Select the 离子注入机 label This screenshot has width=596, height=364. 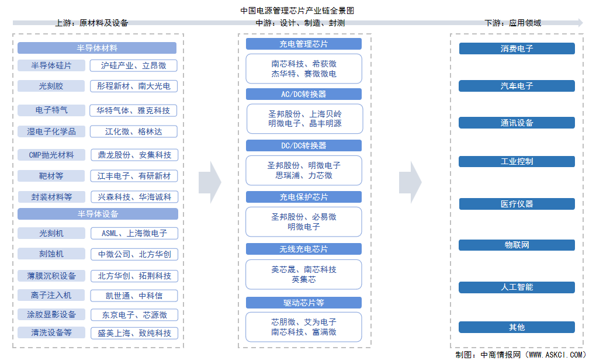pyautogui.click(x=51, y=295)
